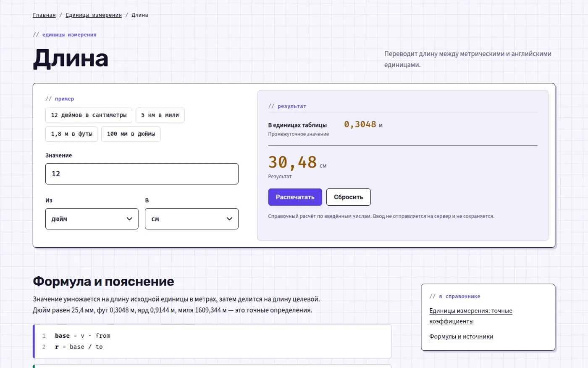Pick example '12 дюймов в сантиметры'
Screen dimensions: 588x368
tap(89, 115)
